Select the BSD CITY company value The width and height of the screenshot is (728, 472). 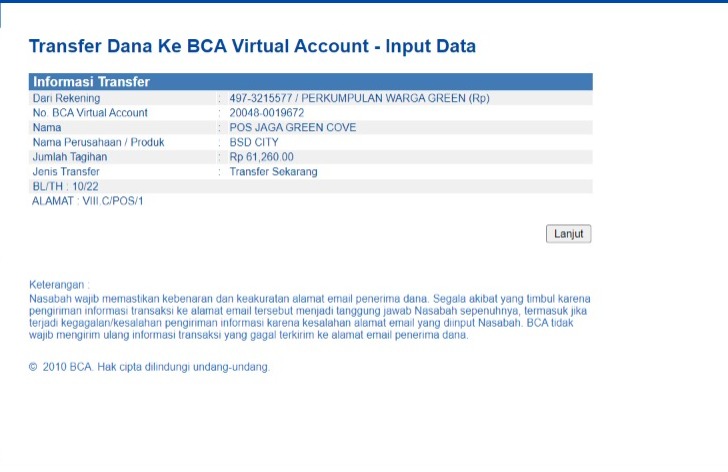[x=254, y=142]
